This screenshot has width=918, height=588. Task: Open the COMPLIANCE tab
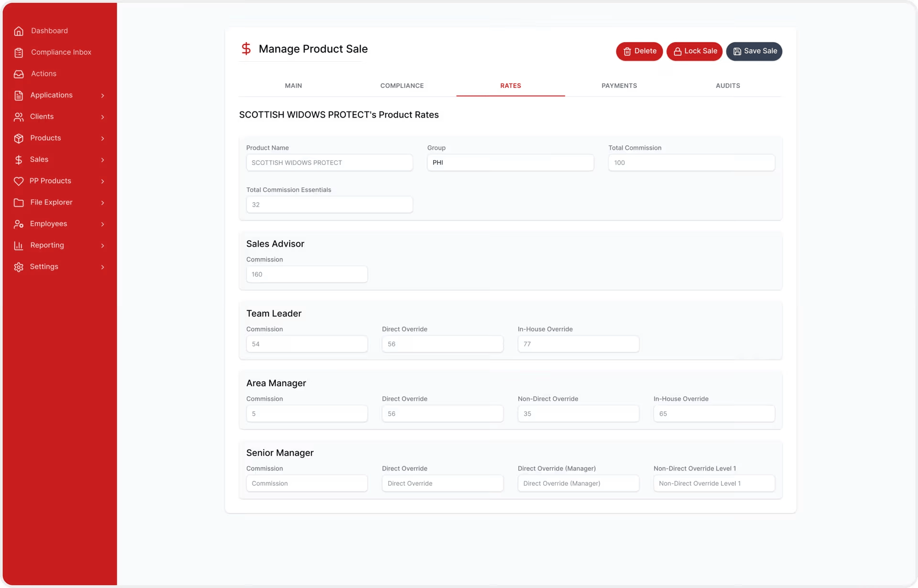click(402, 86)
